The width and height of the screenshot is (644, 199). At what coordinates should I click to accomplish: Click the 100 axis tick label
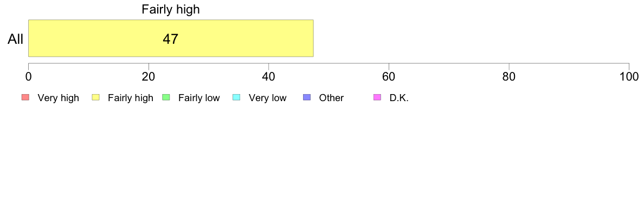(628, 76)
